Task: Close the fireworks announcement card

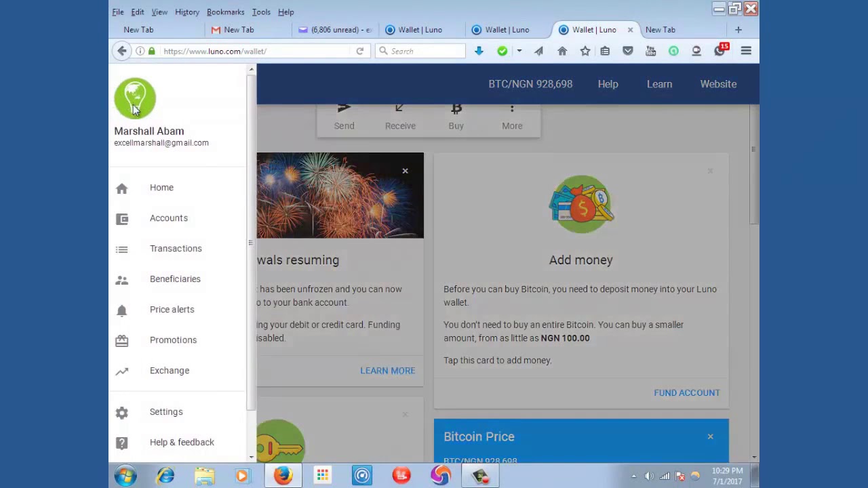Action: pos(405,171)
